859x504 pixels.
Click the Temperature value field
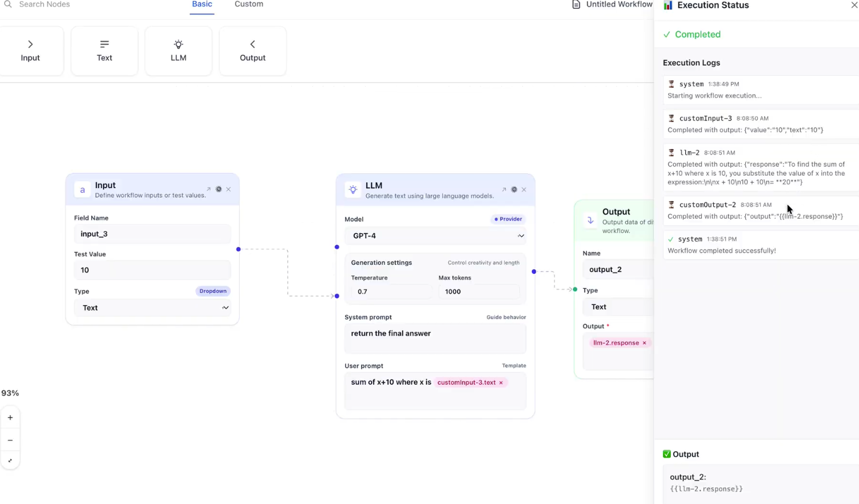point(390,292)
